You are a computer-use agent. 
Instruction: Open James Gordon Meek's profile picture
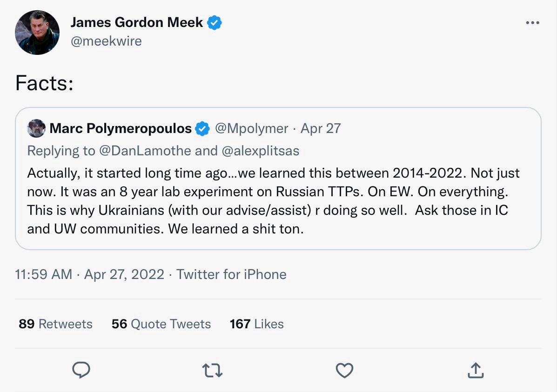click(37, 33)
